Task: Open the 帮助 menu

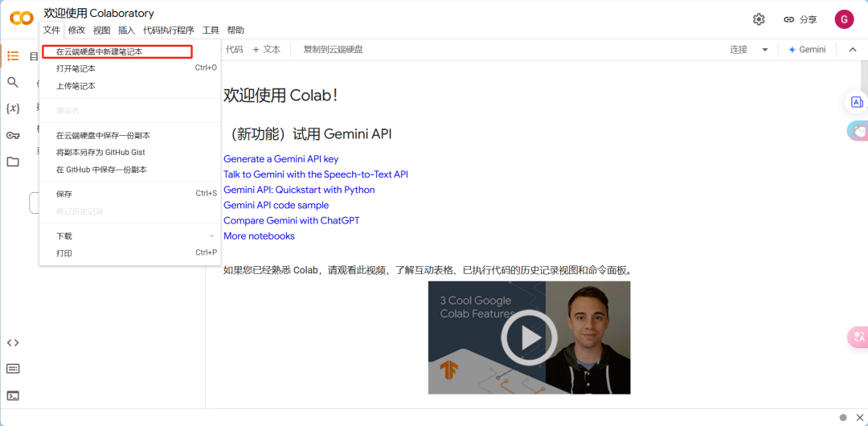Action: coord(235,30)
